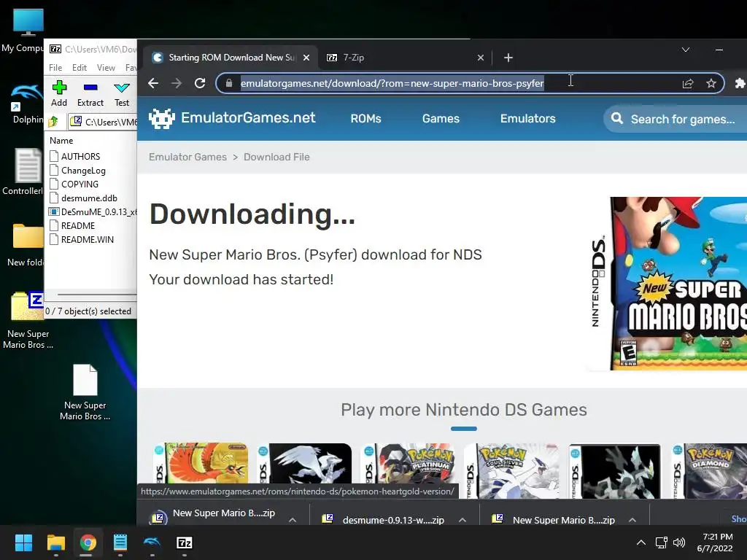The height and width of the screenshot is (560, 747).
Task: Bookmark this page with the star
Action: click(x=711, y=83)
